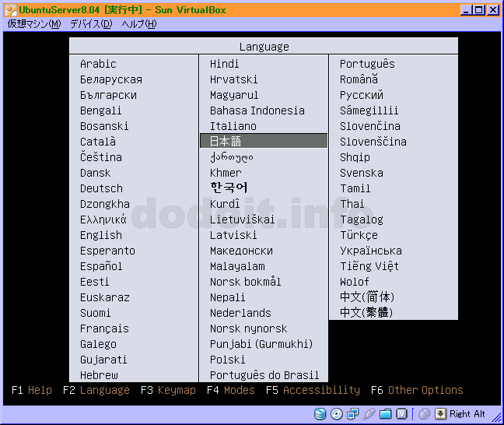Select Nederlands language
The width and height of the screenshot is (504, 425).
tap(240, 313)
